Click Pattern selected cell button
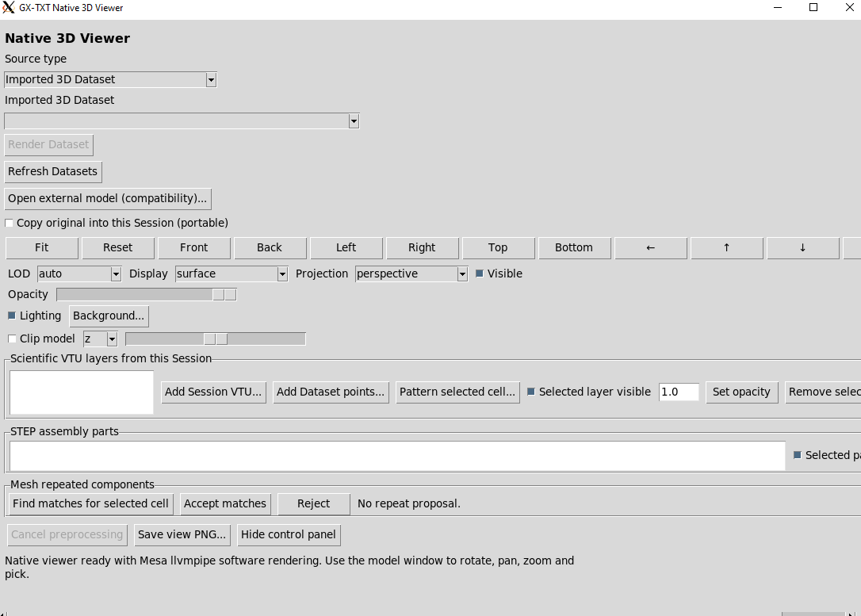Image resolution: width=861 pixels, height=616 pixels. coord(457,392)
